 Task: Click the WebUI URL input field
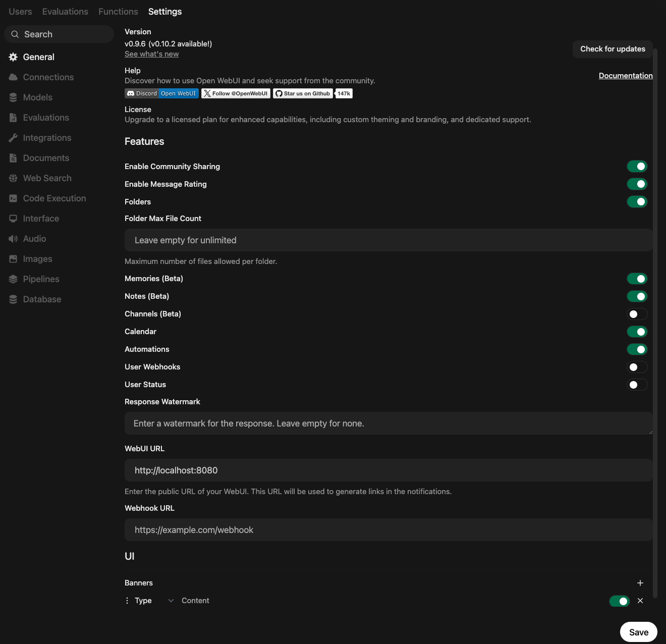point(388,470)
